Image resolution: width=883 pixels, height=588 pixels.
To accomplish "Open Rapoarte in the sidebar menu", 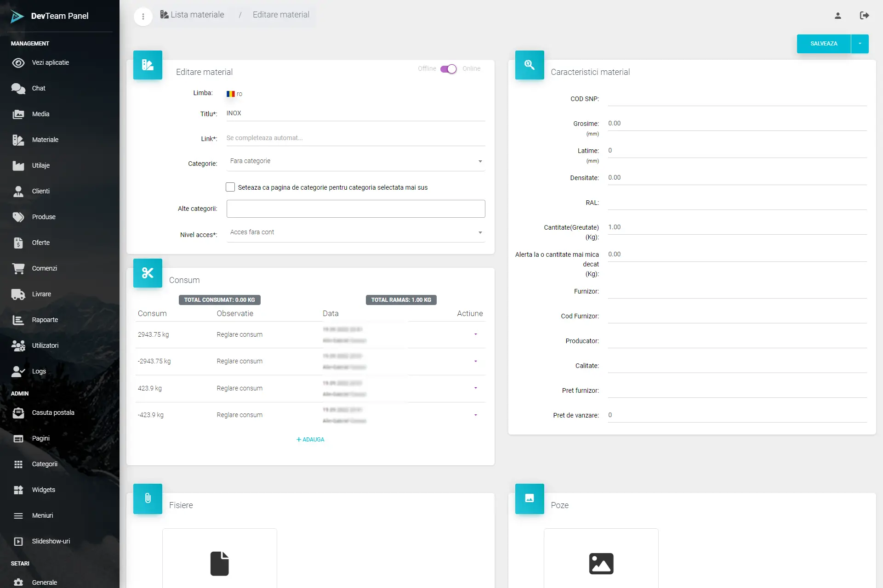I will click(x=45, y=320).
